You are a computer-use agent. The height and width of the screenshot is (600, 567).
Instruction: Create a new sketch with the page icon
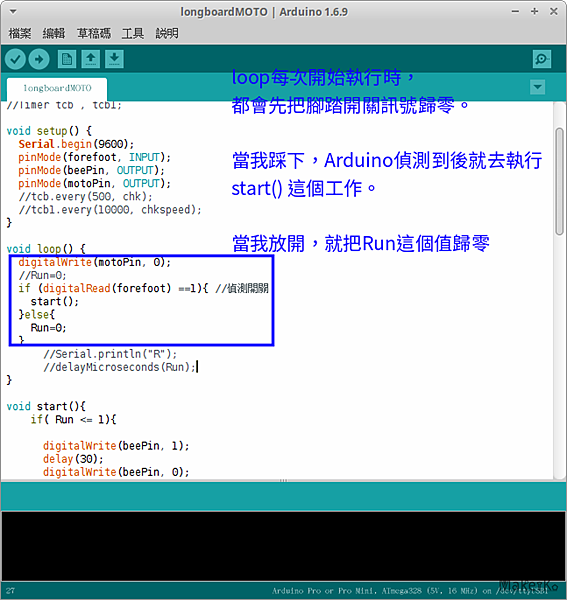click(x=67, y=59)
